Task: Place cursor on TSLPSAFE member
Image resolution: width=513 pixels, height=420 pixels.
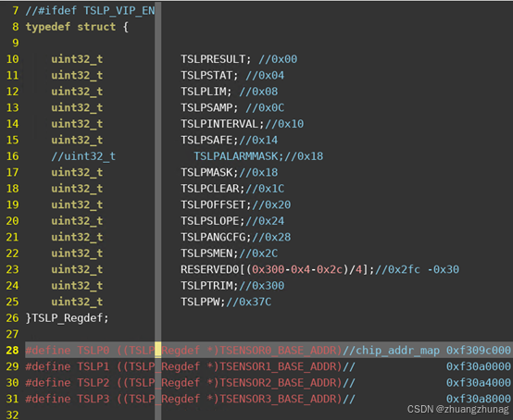Action: click(206, 140)
